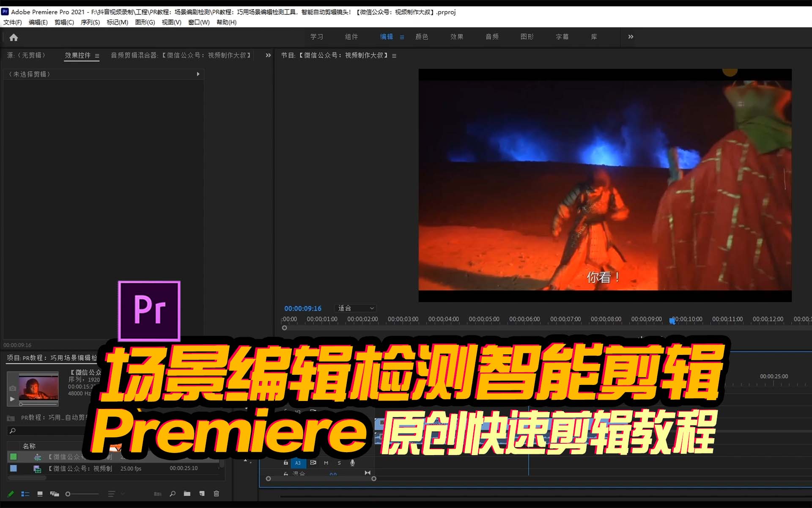This screenshot has height=508, width=812.
Task: Play the project preview thumbnail
Action: [x=12, y=399]
